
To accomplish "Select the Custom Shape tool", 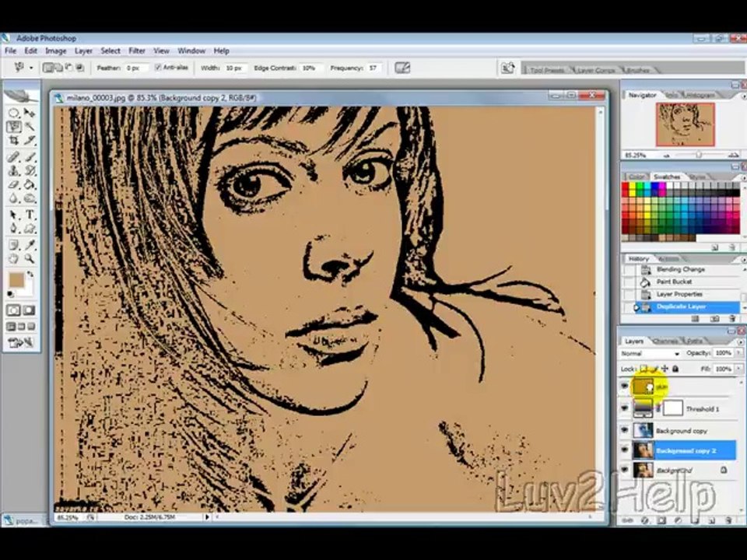I will pyautogui.click(x=30, y=229).
